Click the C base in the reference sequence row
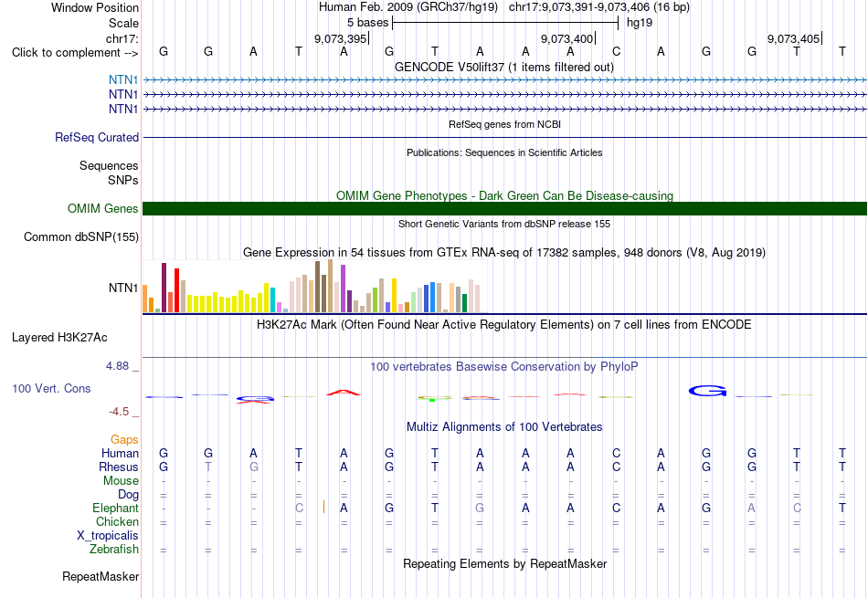Viewport: 868px width, 598px height. (616, 52)
